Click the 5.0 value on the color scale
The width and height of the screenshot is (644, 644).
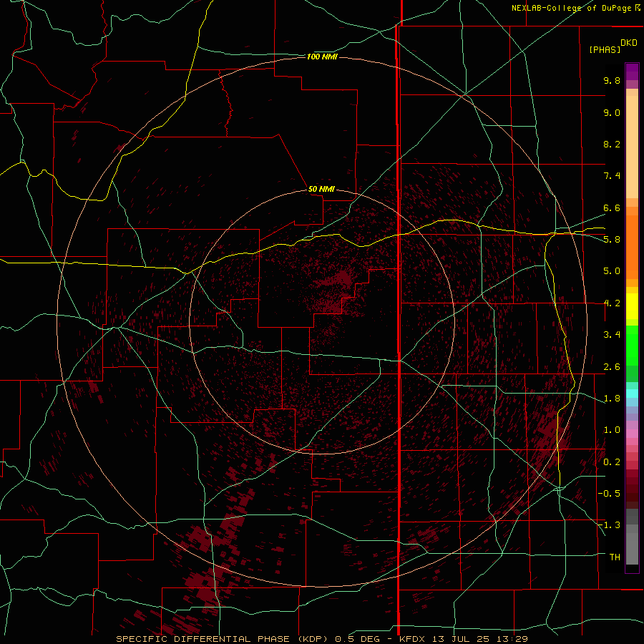click(x=612, y=271)
